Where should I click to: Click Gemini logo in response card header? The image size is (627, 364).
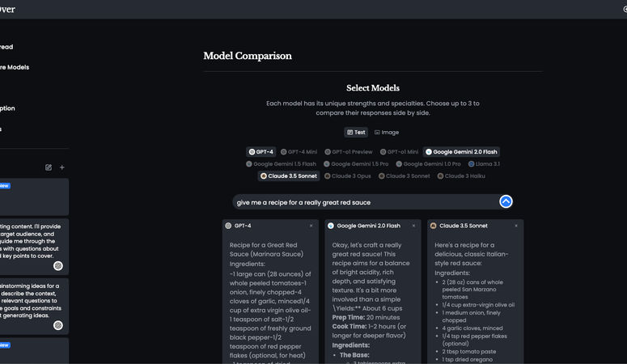[x=331, y=226]
